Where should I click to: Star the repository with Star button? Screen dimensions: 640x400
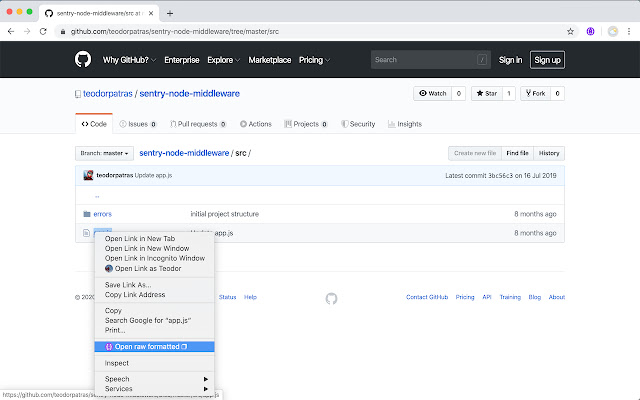(x=485, y=94)
